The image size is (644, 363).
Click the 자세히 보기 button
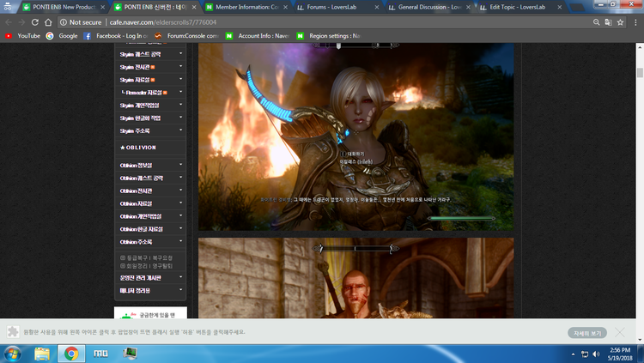[x=587, y=333]
